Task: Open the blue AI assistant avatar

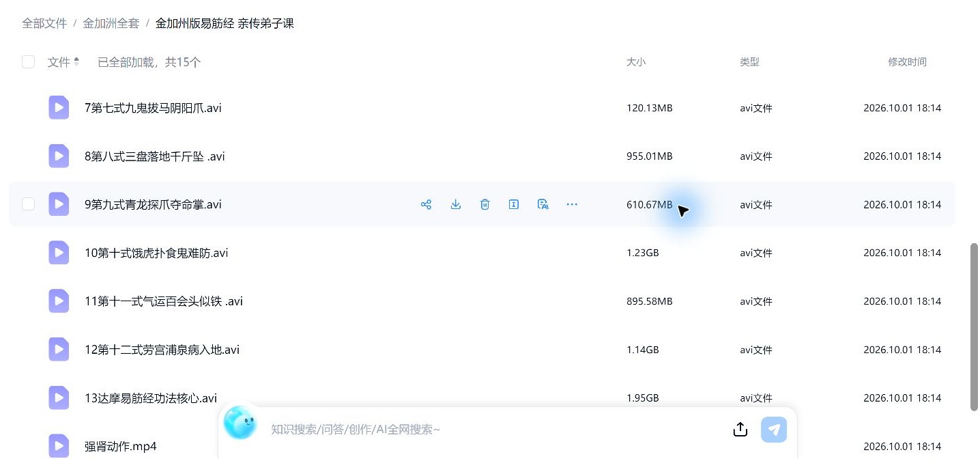Action: point(240,423)
